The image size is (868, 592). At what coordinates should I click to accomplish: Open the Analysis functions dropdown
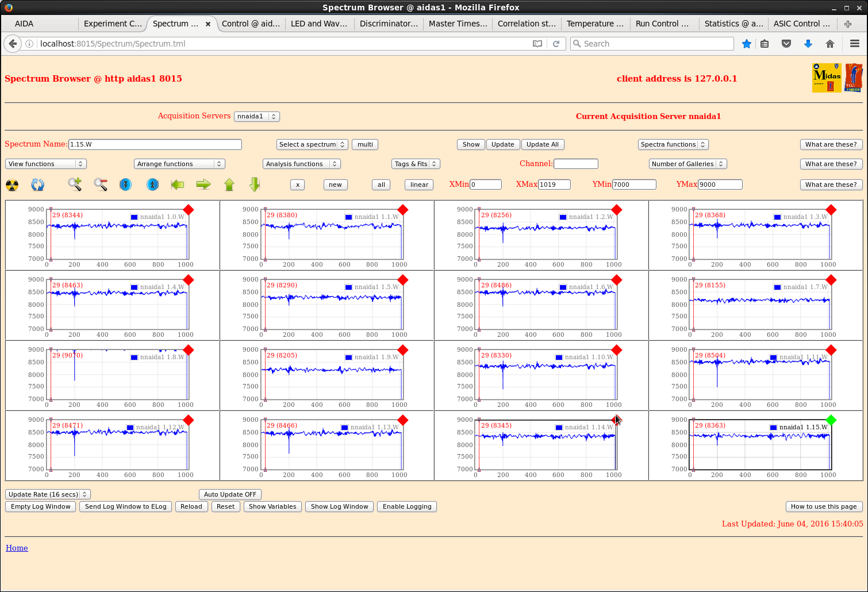pyautogui.click(x=302, y=164)
